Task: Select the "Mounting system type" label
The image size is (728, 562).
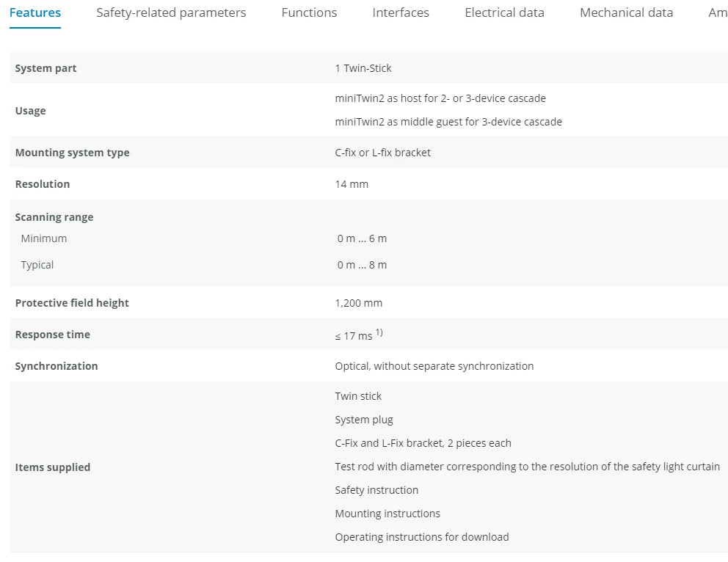Action: 72,153
